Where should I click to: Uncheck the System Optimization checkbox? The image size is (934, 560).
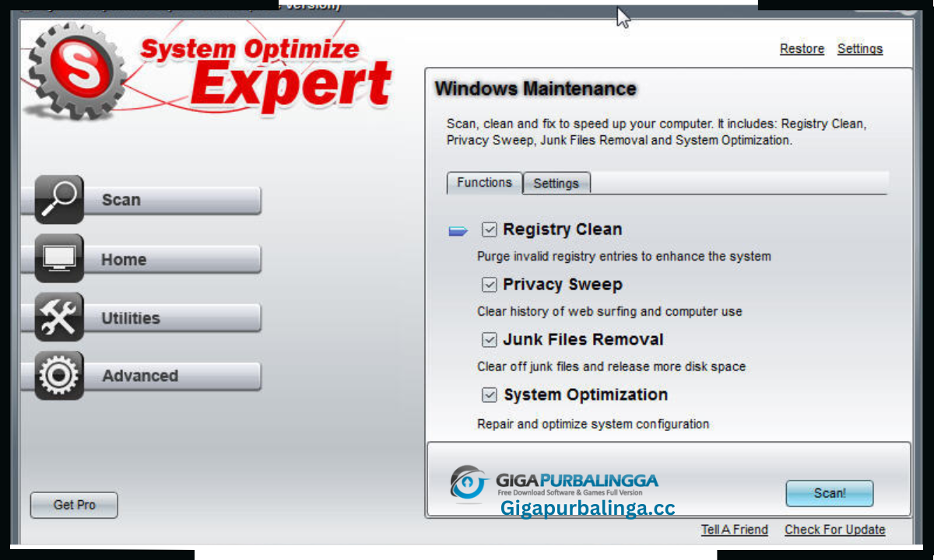(489, 395)
